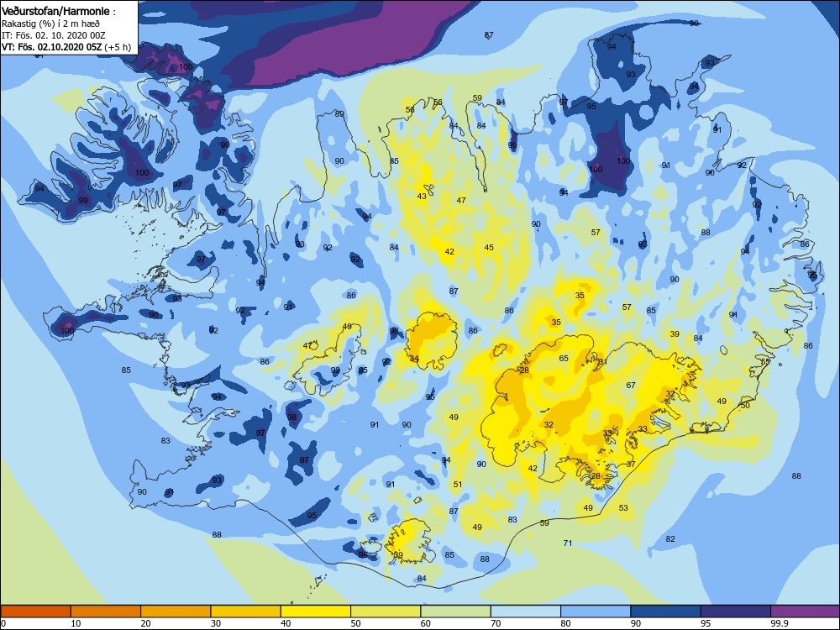Select the legend tick label 10
This screenshot has height=630, width=840.
coord(76,623)
